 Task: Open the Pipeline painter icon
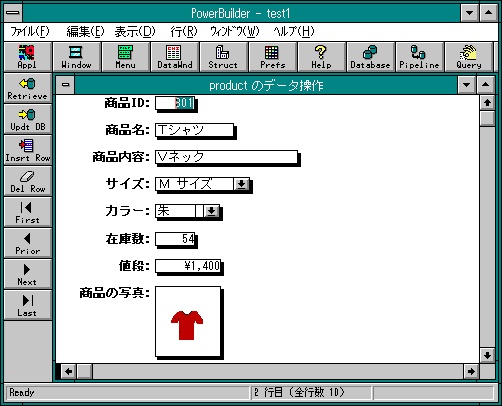[419, 57]
